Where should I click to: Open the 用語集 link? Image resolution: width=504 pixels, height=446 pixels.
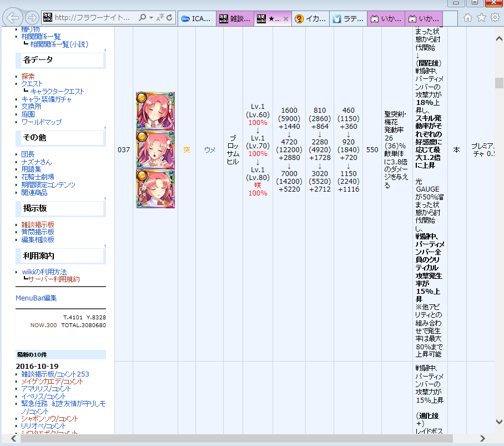31,169
